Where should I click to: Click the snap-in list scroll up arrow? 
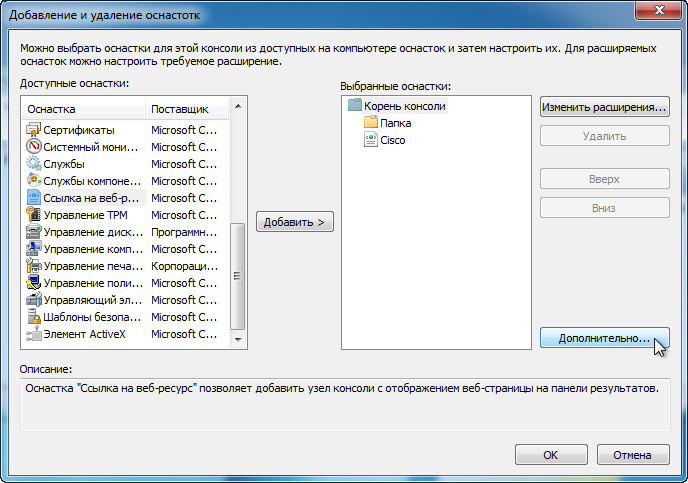coord(238,106)
